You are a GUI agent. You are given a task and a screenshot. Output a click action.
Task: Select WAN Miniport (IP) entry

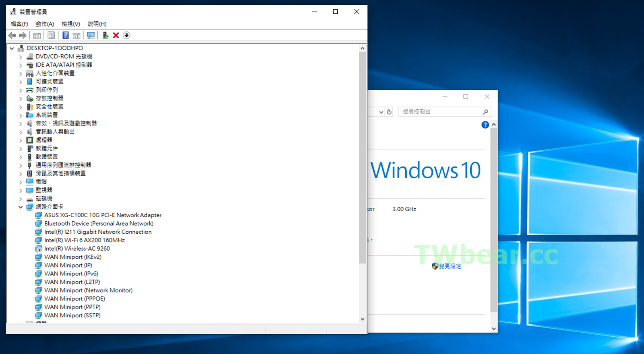coord(68,265)
